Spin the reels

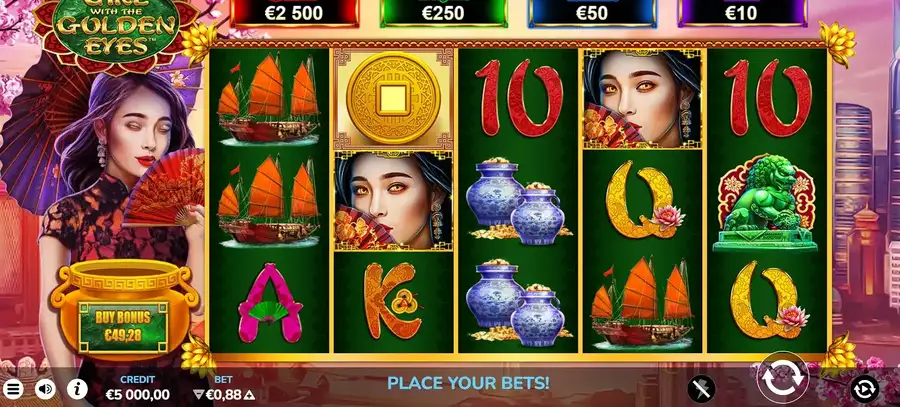(782, 379)
